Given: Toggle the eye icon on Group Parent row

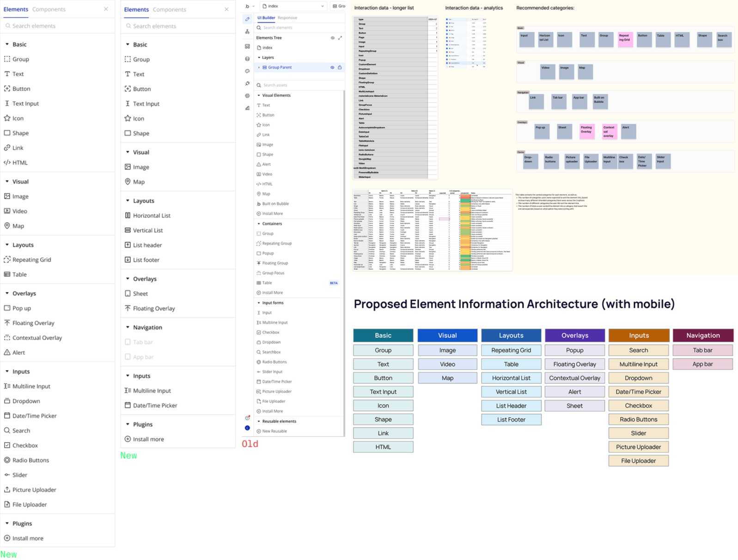Looking at the screenshot, I should [x=332, y=67].
